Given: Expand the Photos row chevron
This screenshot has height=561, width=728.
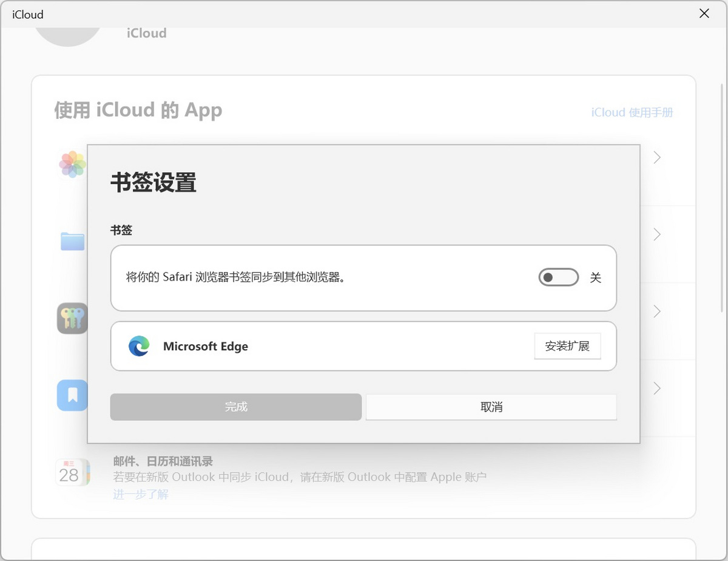Looking at the screenshot, I should tap(657, 157).
